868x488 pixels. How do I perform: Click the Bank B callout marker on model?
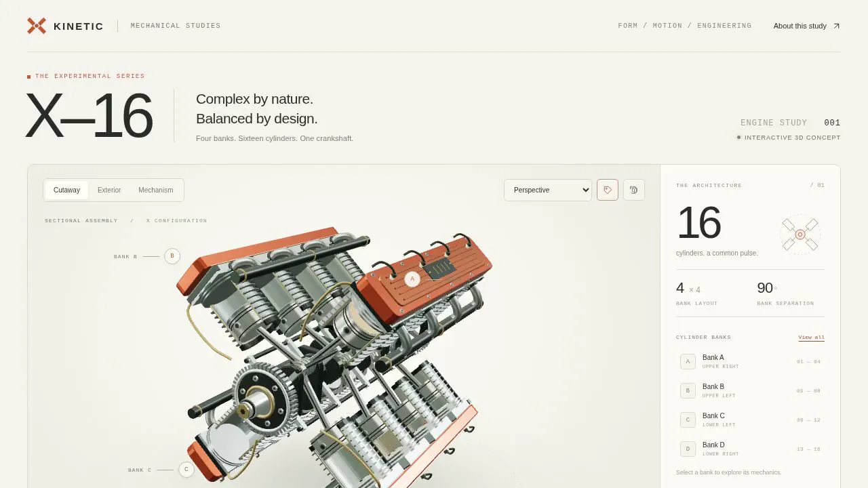172,256
